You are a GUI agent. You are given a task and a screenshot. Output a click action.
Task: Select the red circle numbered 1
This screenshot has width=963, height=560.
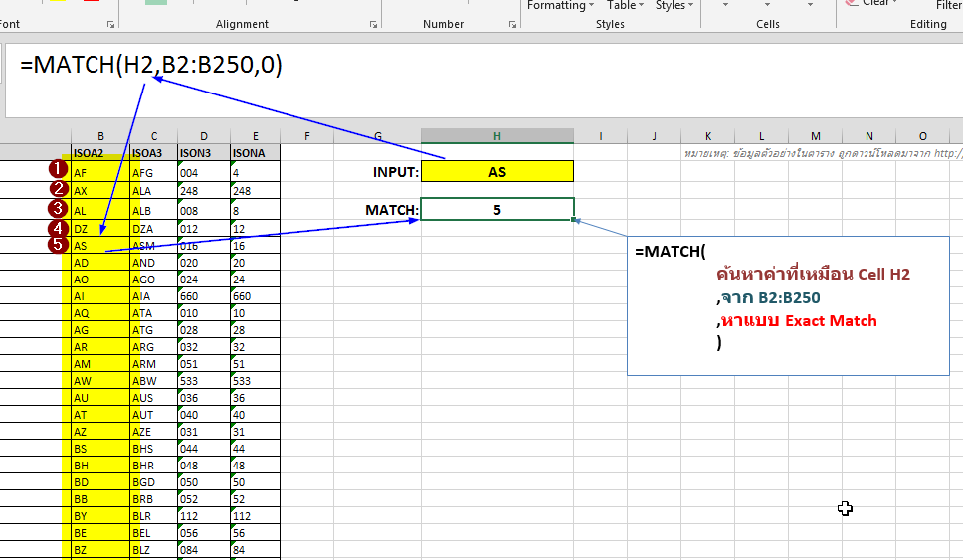[x=59, y=170]
